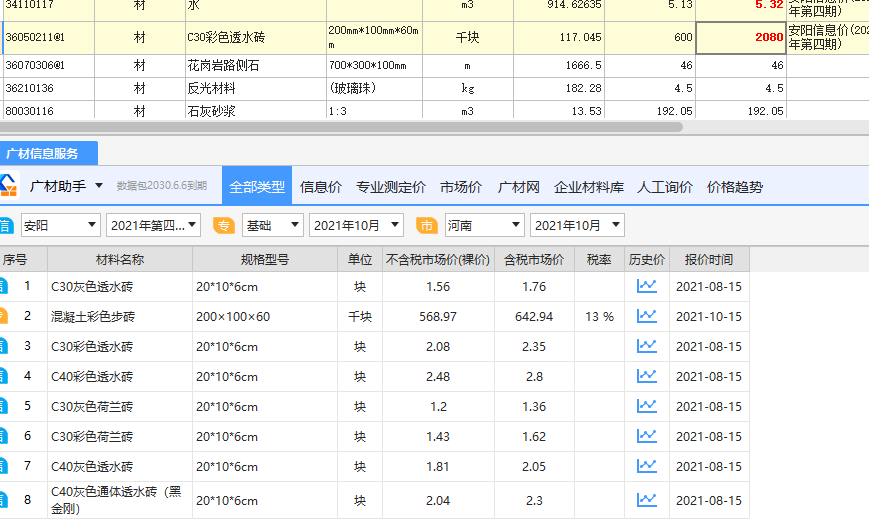This screenshot has width=869, height=532.
Task: Select the 反光材料 material row
Action: click(211, 88)
